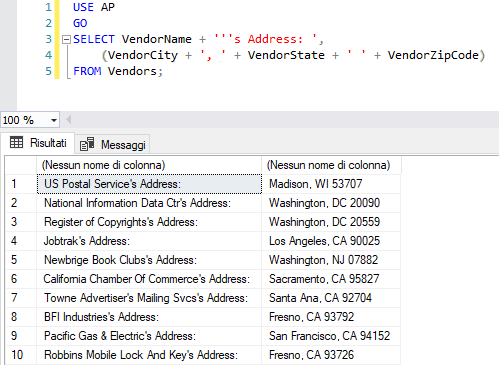Click the Messaggi tab icon
Screen dimensions: 499x365
(87, 144)
